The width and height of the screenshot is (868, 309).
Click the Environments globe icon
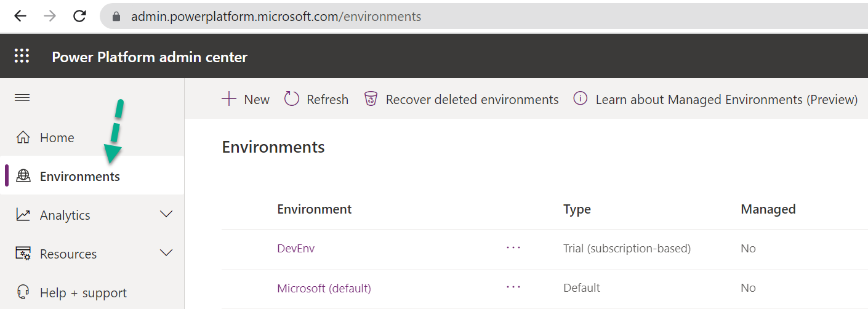[23, 177]
